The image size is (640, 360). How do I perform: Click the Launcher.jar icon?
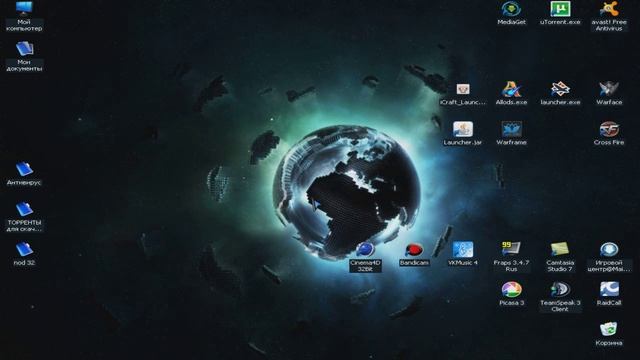pyautogui.click(x=462, y=129)
